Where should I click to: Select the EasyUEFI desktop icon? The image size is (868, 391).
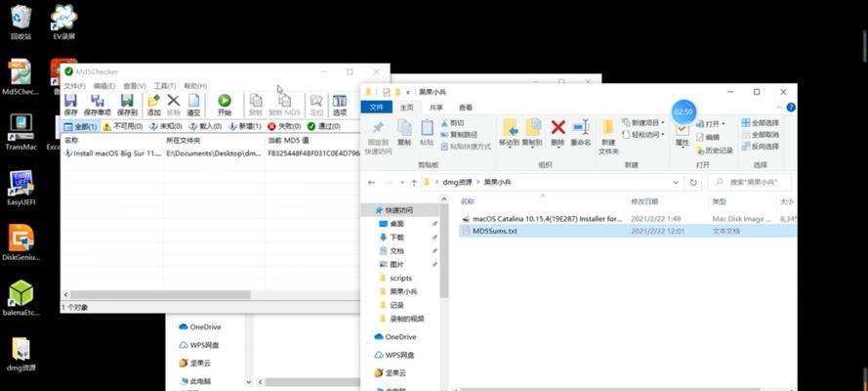point(21,188)
